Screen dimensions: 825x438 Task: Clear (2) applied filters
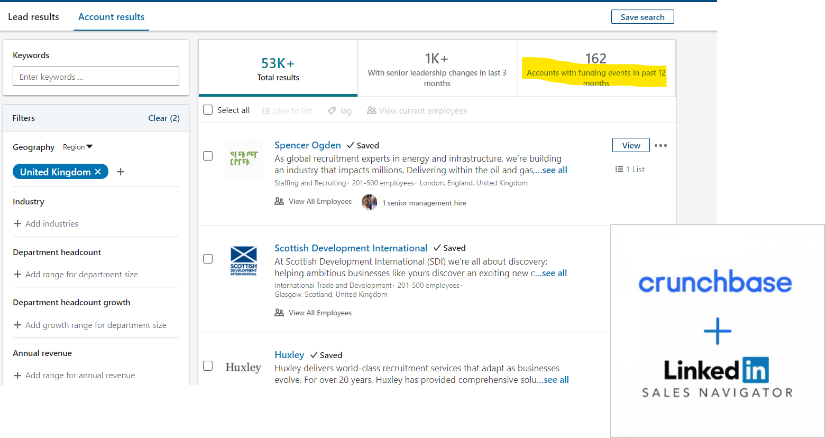(164, 118)
